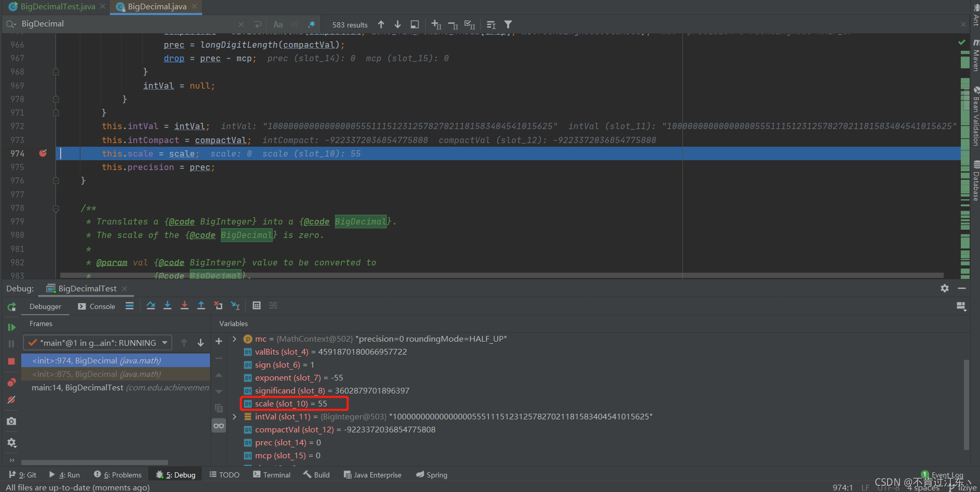Select frame <init>:875, BigDecimal

[x=116, y=374]
